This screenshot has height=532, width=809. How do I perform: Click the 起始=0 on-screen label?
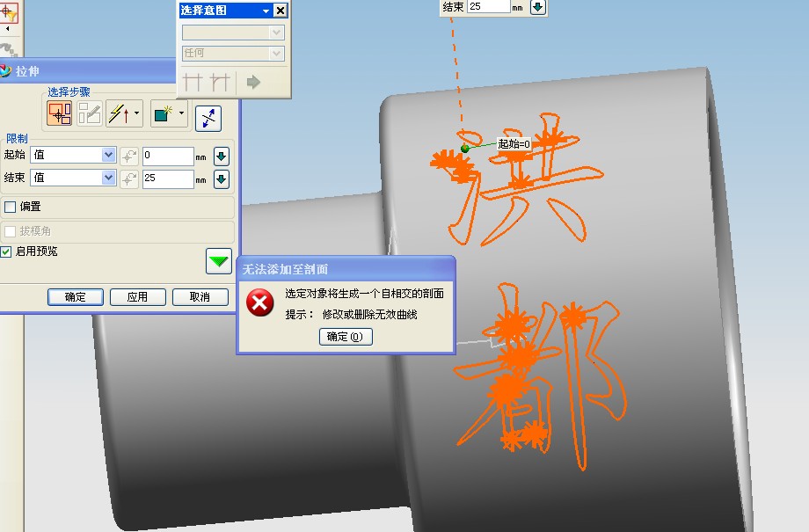point(514,144)
